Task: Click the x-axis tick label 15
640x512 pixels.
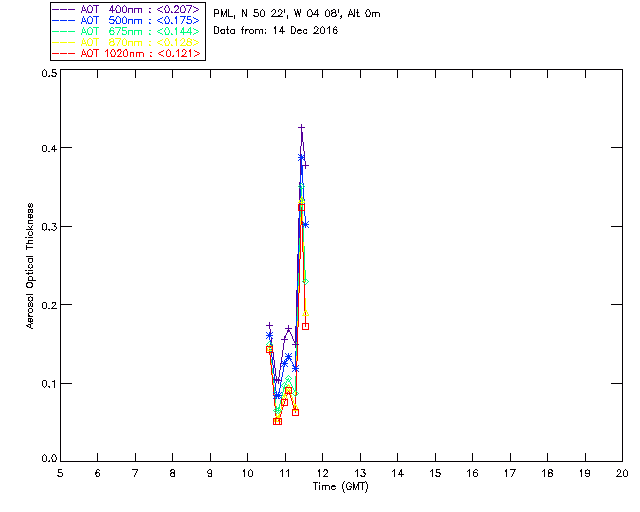Action: [x=435, y=473]
